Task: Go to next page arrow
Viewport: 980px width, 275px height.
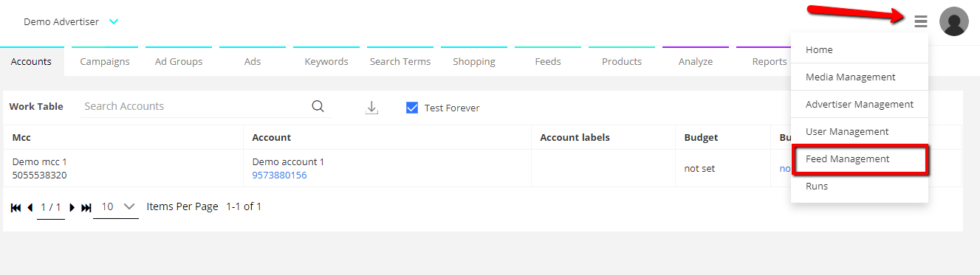Action: [72, 208]
